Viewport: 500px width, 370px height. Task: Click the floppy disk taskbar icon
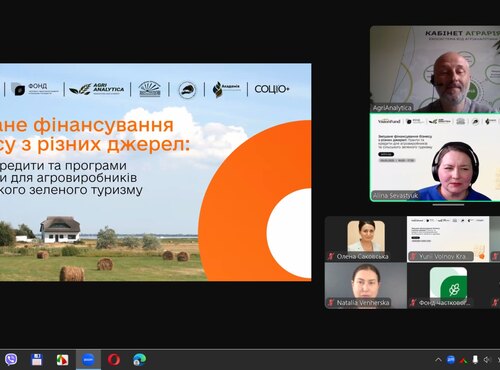point(37,360)
